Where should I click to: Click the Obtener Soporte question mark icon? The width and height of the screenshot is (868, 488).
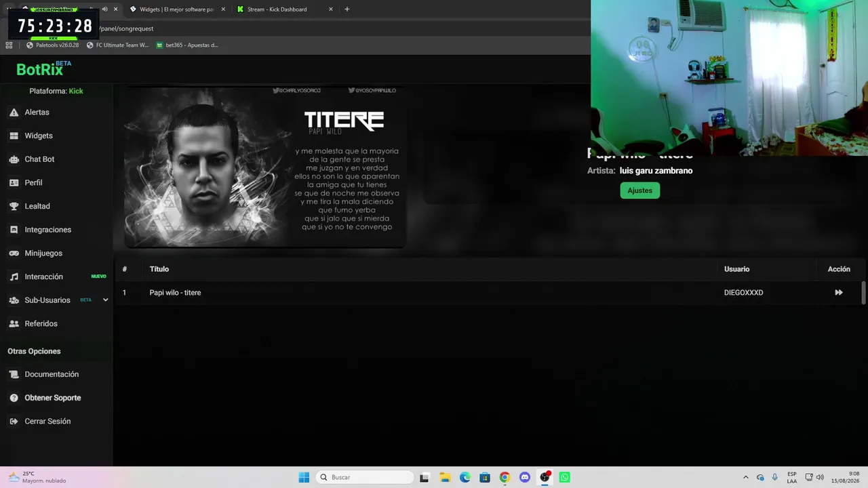pos(14,398)
